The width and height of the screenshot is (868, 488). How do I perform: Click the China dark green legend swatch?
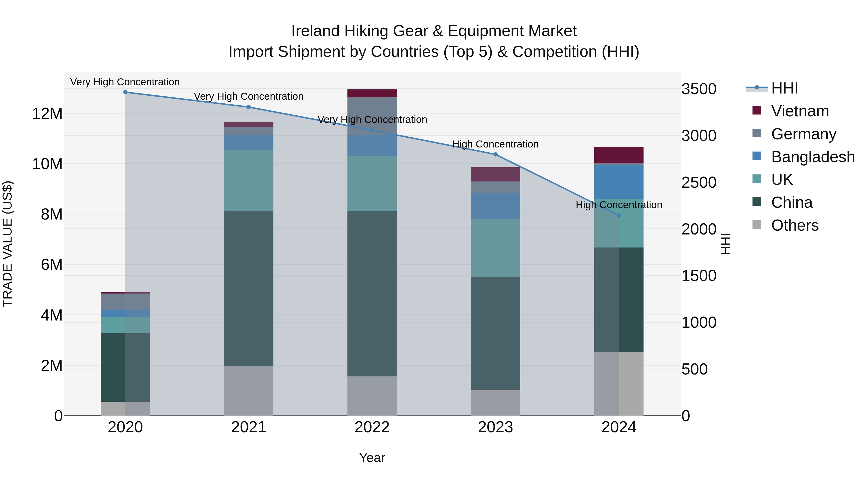757,202
